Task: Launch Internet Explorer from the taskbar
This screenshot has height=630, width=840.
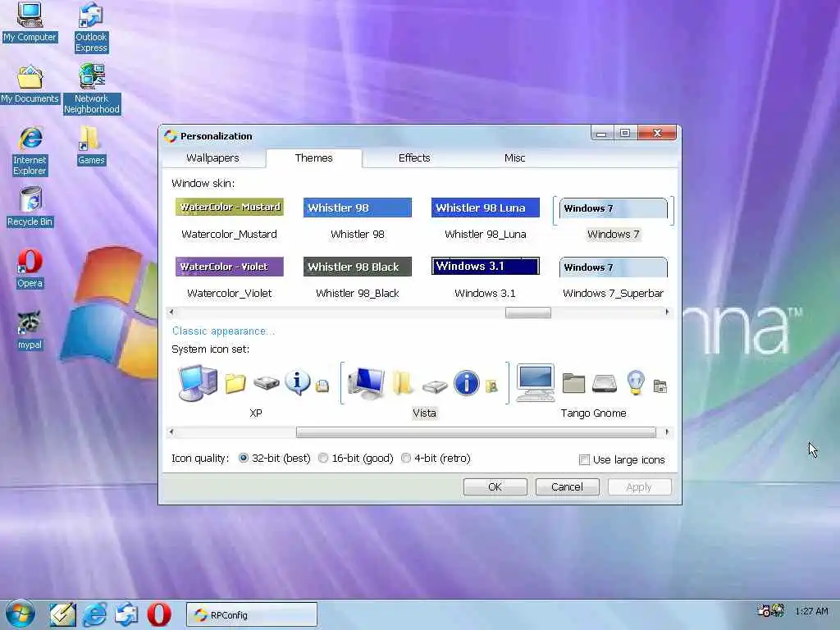Action: coord(95,614)
